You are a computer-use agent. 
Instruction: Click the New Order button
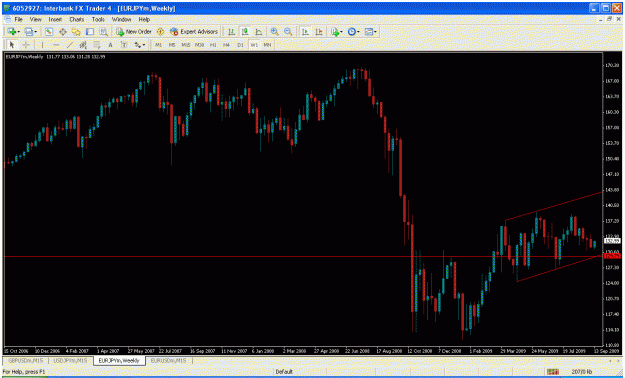pos(134,32)
